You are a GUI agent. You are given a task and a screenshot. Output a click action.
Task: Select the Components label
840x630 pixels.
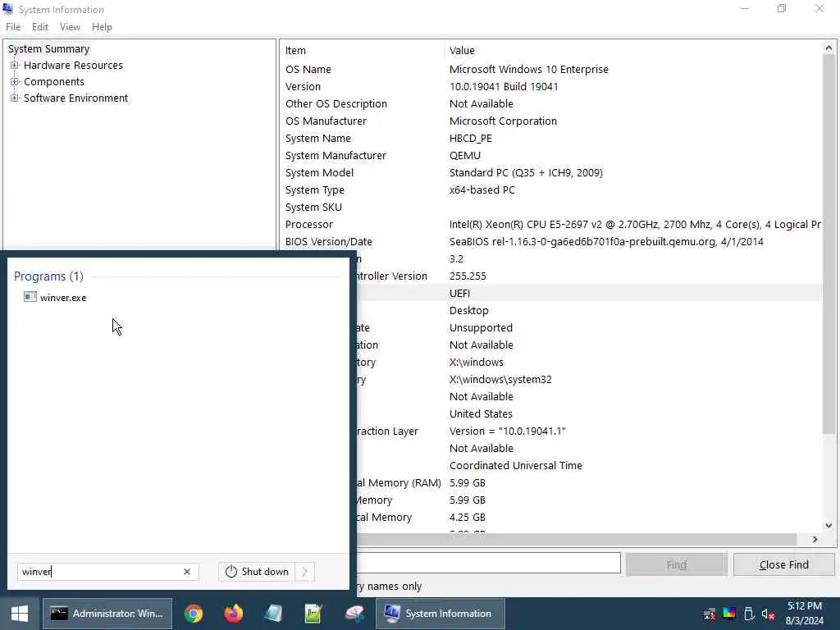tap(54, 82)
